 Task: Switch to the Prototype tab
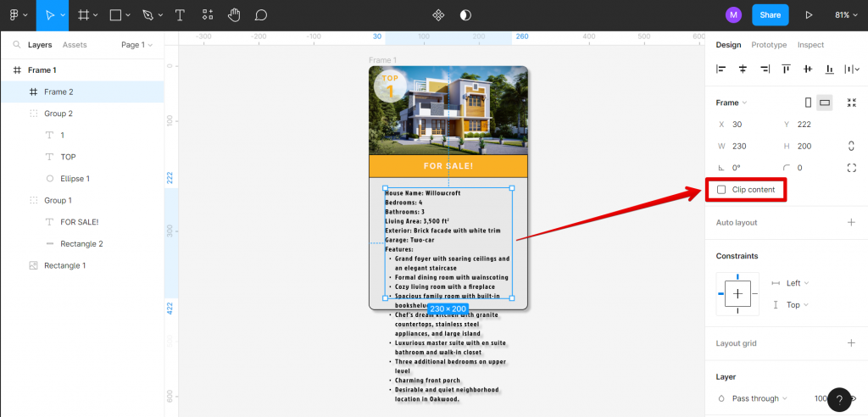tap(769, 45)
